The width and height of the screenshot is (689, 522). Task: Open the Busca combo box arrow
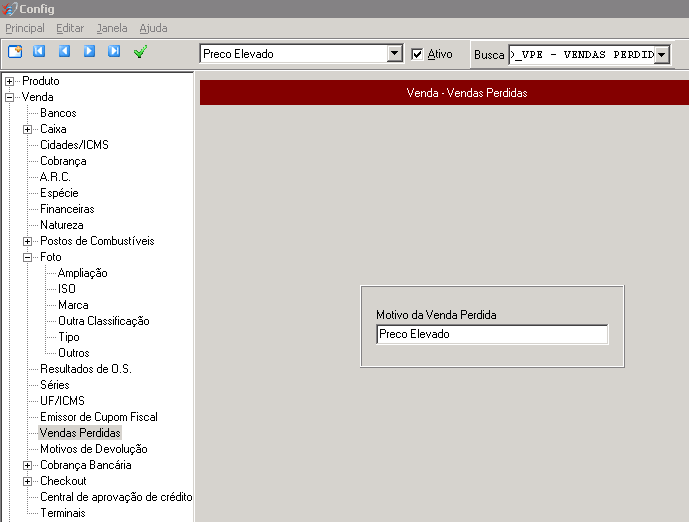click(661, 55)
